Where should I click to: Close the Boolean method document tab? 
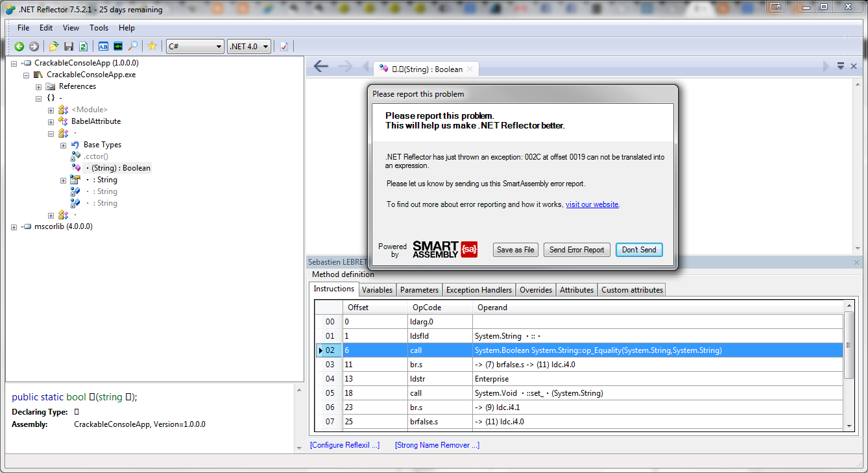point(470,69)
